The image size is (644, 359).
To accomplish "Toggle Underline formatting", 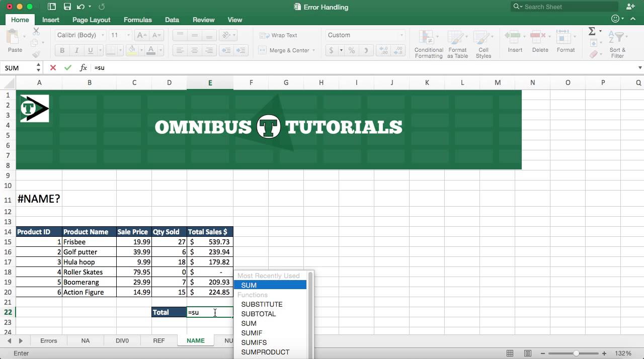I will (x=91, y=50).
